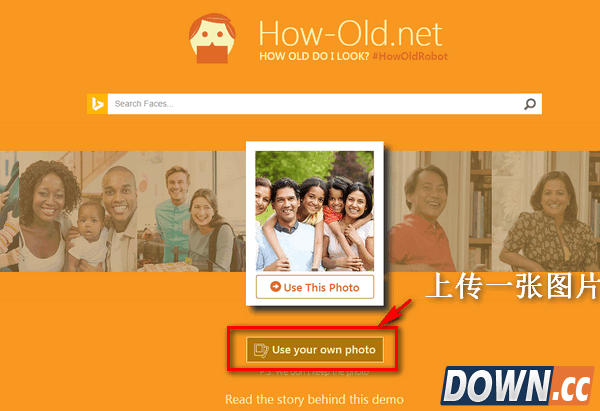Screen dimensions: 600x411
Task: Click the magnifier search icon
Action: [x=530, y=104]
